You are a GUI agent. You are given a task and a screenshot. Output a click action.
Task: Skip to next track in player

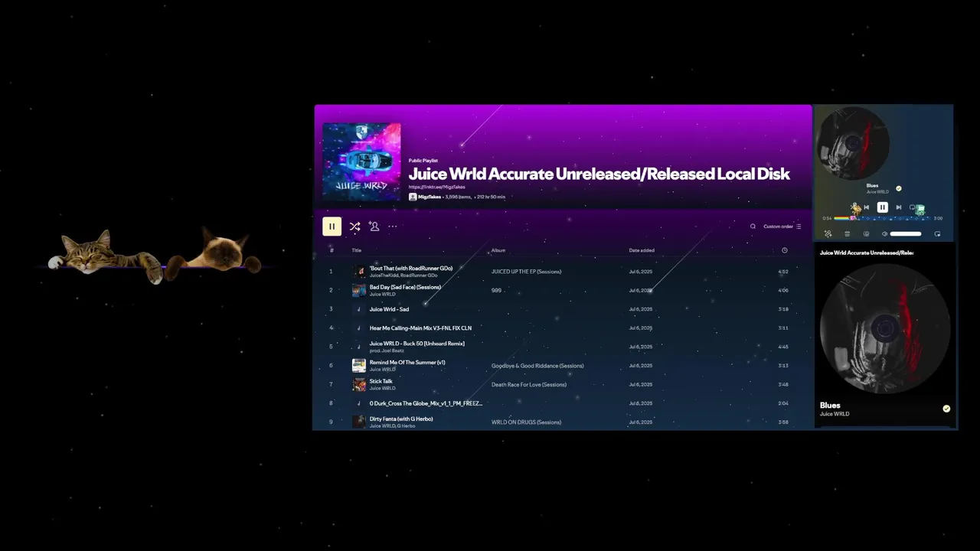click(x=899, y=207)
